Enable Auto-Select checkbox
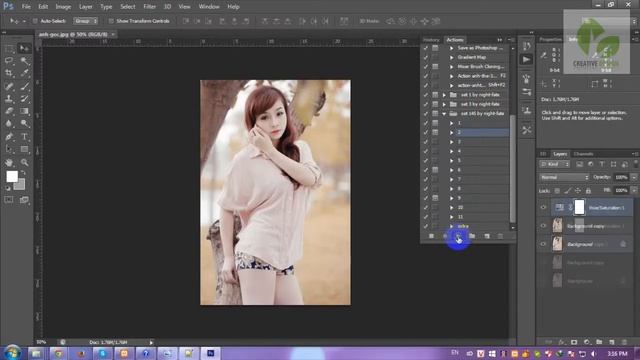The width and height of the screenshot is (640, 360). (x=35, y=21)
